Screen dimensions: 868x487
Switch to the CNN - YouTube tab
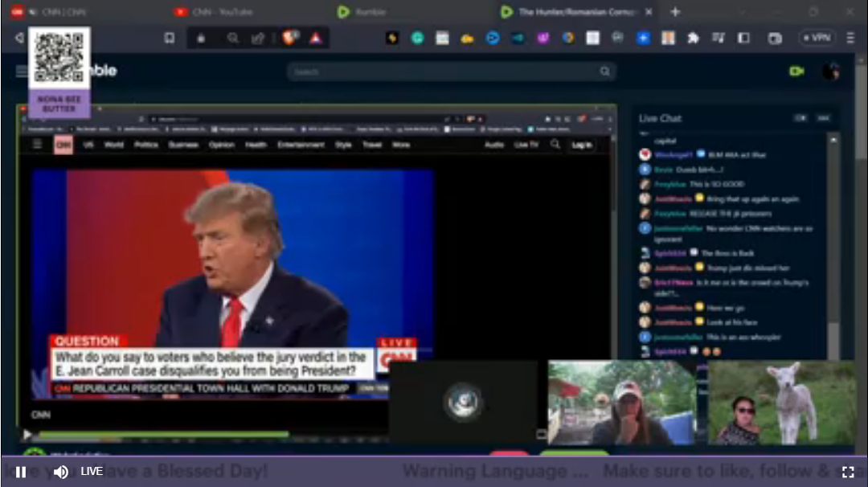coord(213,11)
